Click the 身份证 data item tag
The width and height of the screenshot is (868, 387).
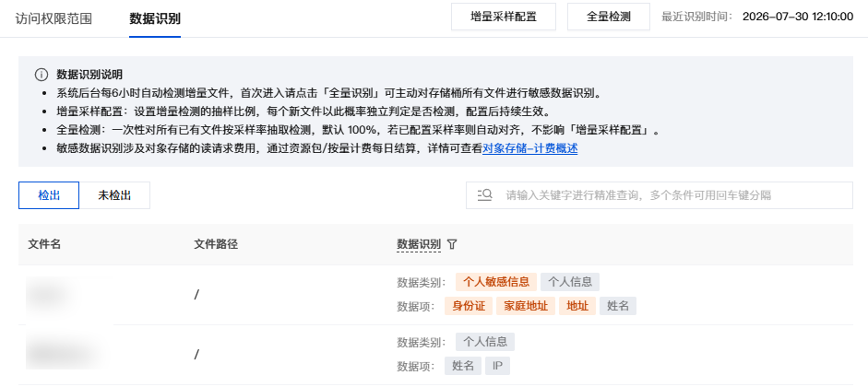pos(469,306)
